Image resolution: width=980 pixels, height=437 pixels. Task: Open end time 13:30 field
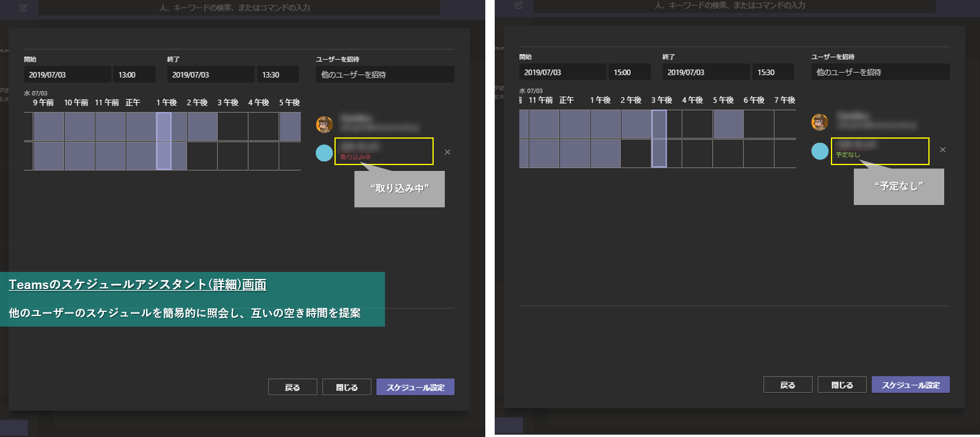tap(278, 75)
